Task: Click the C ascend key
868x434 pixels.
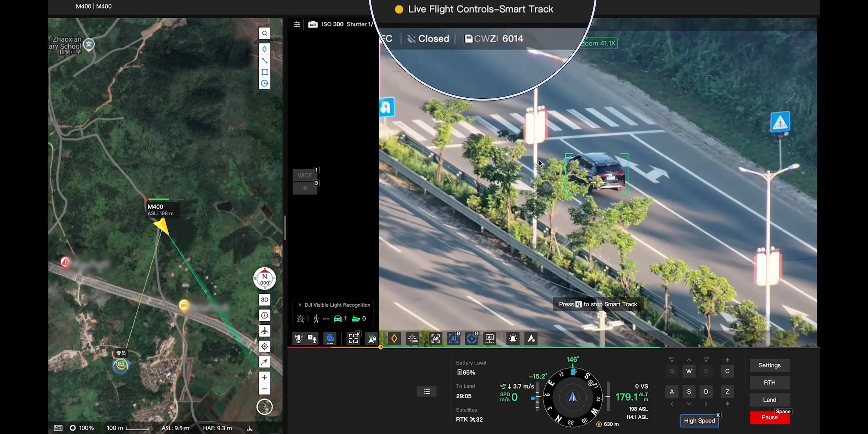Action: (x=727, y=371)
